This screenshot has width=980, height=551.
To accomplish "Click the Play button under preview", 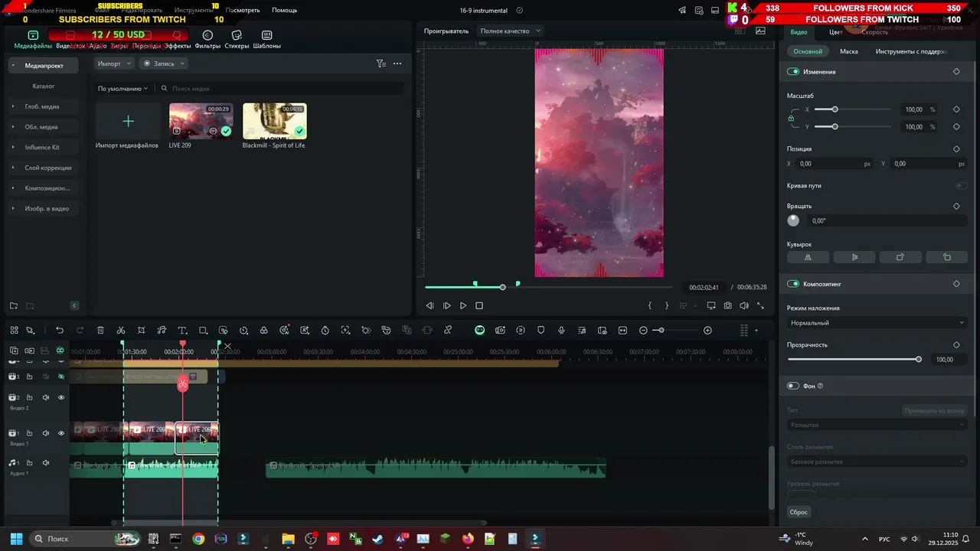I will click(463, 305).
